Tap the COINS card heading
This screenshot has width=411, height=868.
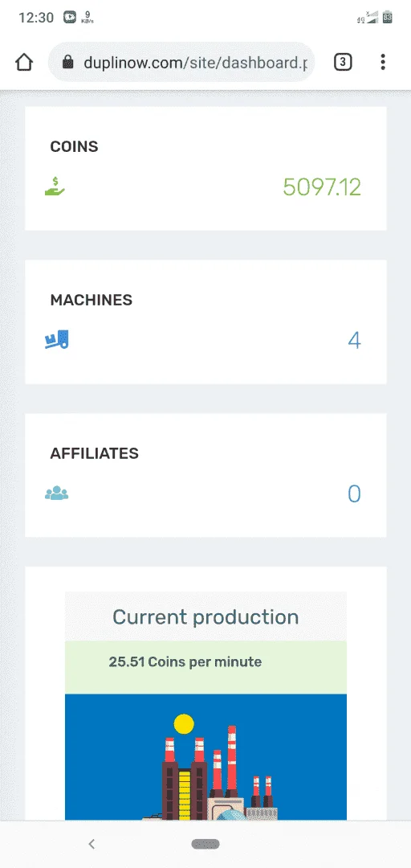[x=74, y=147]
